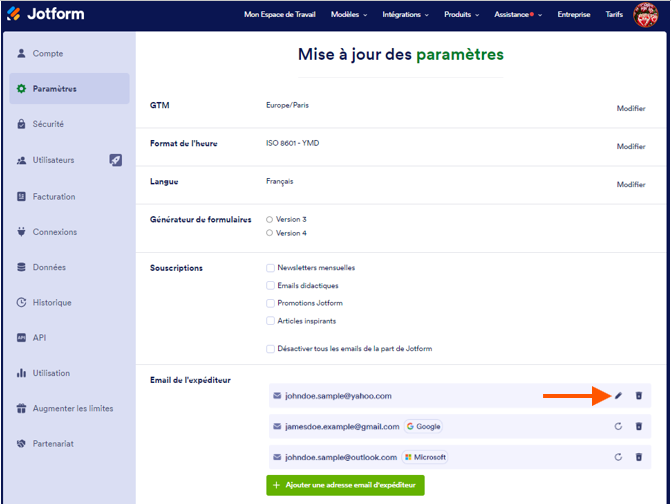This screenshot has width=671, height=504.
Task: Click the API icon in sidebar
Action: tap(21, 338)
